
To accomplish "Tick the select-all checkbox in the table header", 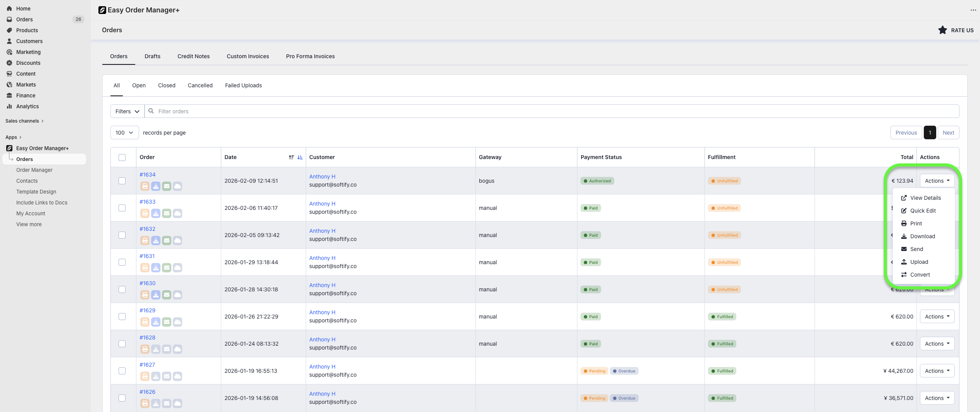I will [122, 157].
